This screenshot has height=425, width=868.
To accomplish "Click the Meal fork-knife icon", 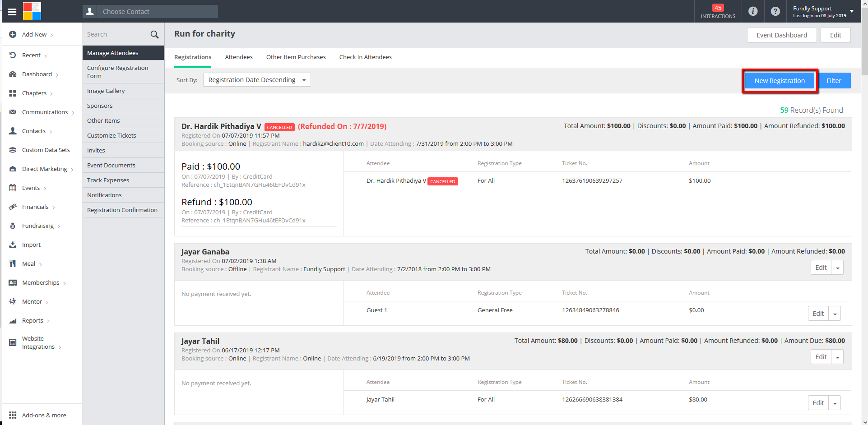I will 13,263.
